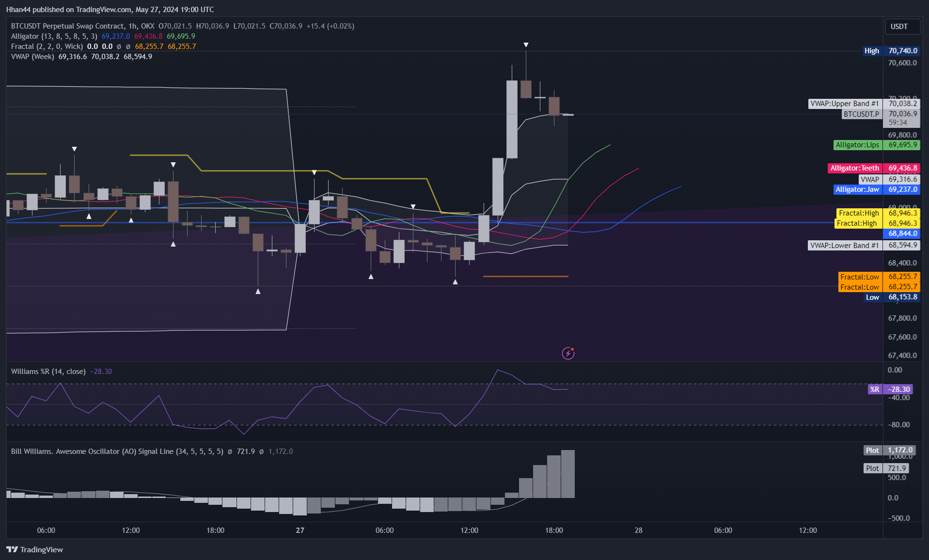Click the 1,172.0 value in AO legend
Viewport: 929px width, 560px height.
pyautogui.click(x=281, y=451)
